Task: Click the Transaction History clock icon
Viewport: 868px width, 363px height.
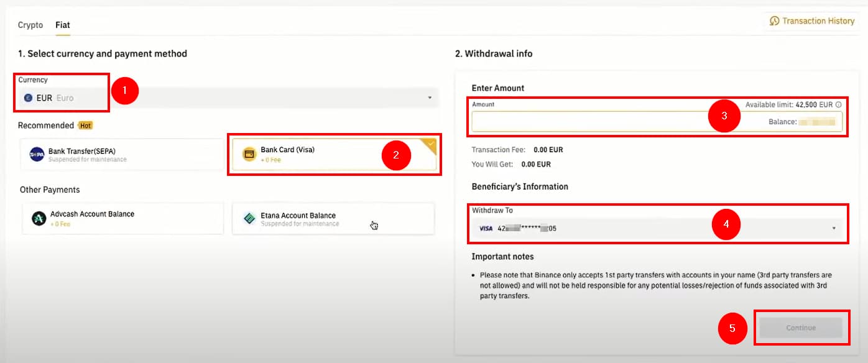Action: (x=774, y=21)
